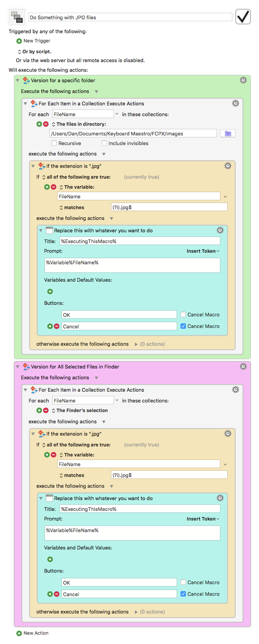Click the 'Version for a specific folder' action icon
The image size is (259, 644).
tap(26, 80)
